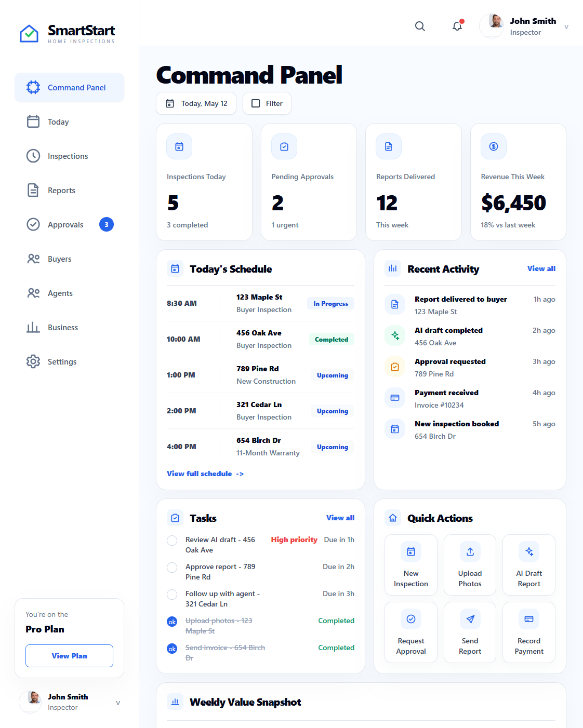Click the In Progress status badge
The height and width of the screenshot is (728, 583).
[x=331, y=303]
